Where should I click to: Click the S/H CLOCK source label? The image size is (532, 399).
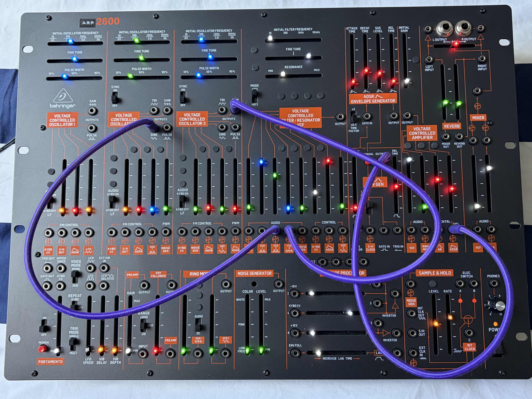pos(370,248)
